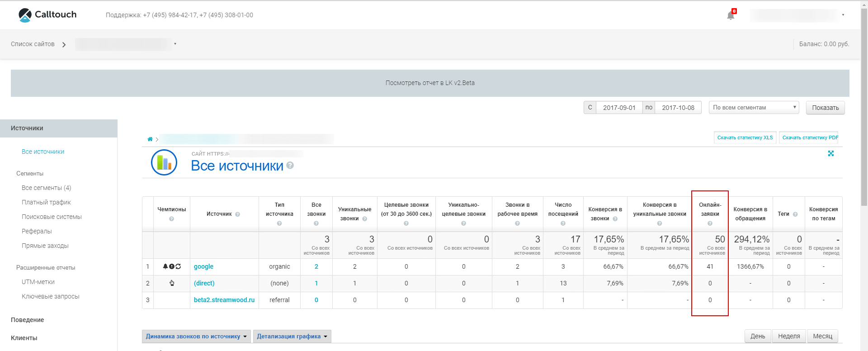Open Все источники in sidebar
868x351 pixels.
[43, 152]
